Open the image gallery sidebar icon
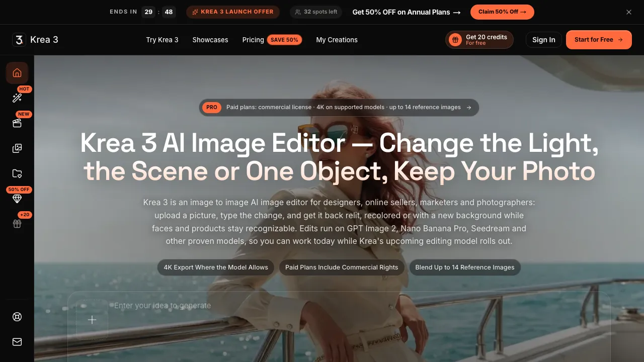The width and height of the screenshot is (644, 362). tap(17, 148)
